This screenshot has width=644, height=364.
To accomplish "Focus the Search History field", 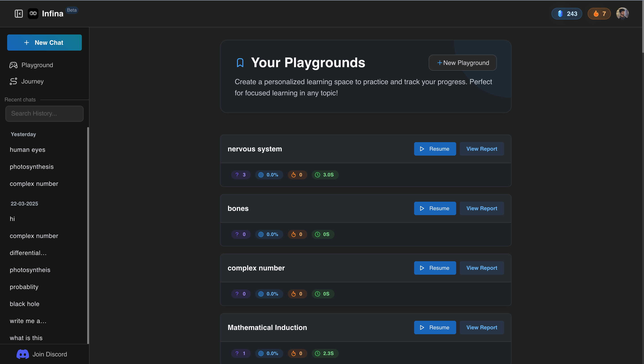I will coord(44,114).
